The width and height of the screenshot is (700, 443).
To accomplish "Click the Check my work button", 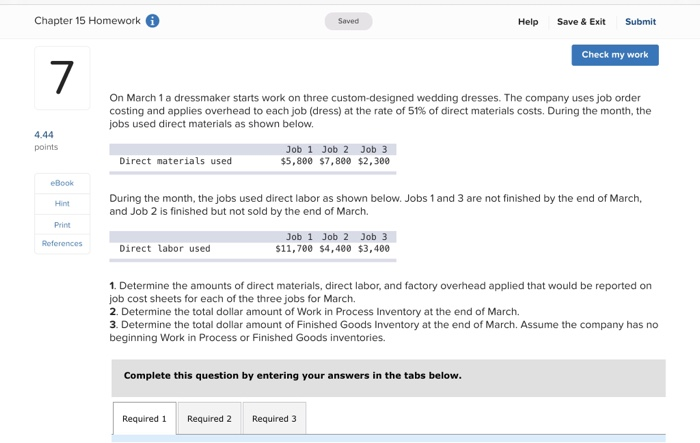I will 615,55.
